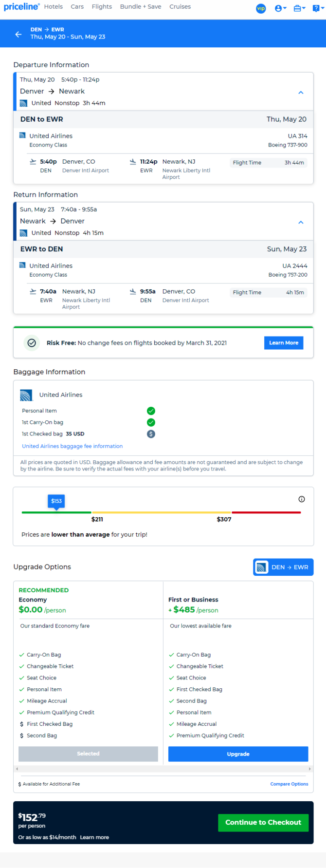Click takeoff icon beside 5:40p
The height and width of the screenshot is (868, 326).
(33, 161)
